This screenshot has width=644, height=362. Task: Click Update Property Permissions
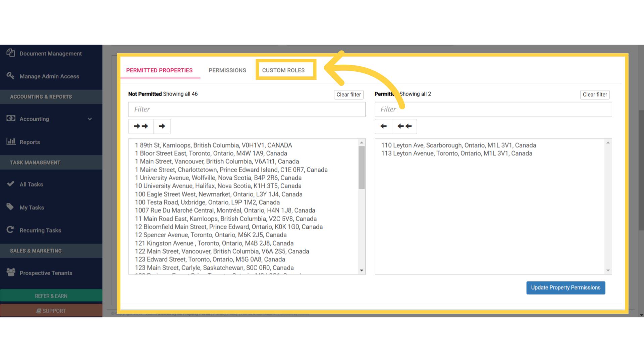coord(566,288)
